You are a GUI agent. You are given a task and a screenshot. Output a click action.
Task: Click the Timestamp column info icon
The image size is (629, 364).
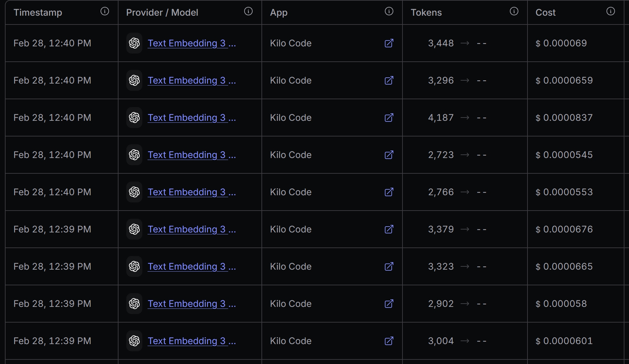tap(104, 11)
